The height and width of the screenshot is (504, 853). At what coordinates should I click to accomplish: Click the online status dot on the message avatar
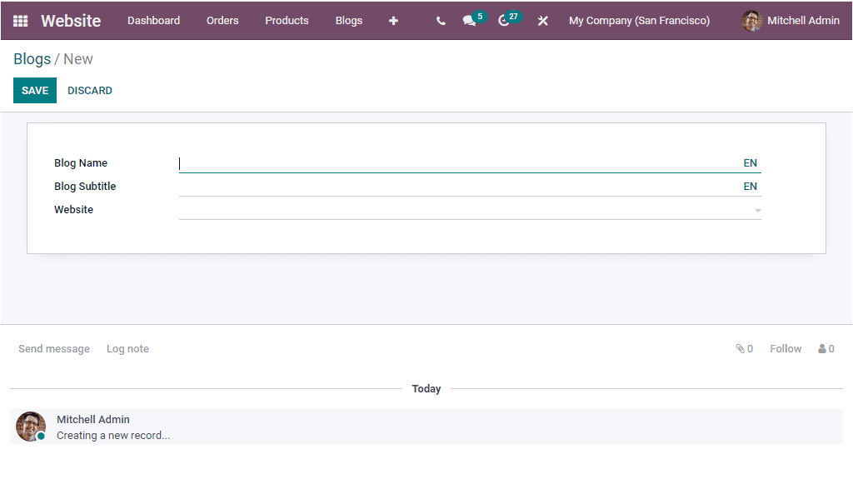40,437
